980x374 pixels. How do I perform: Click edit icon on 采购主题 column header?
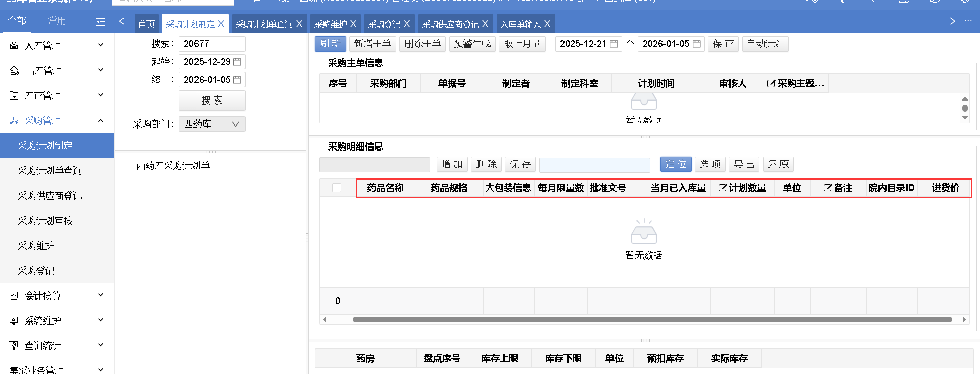coord(771,84)
